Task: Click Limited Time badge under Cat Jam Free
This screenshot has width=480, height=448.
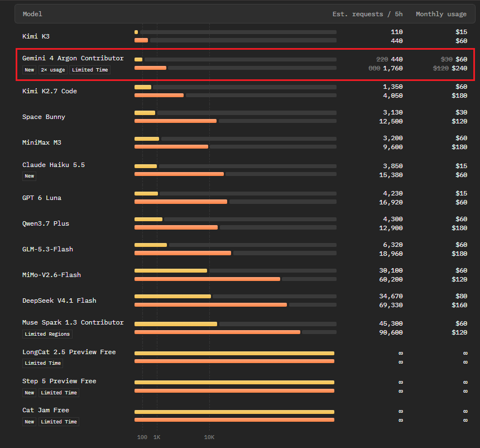Action: (59, 422)
